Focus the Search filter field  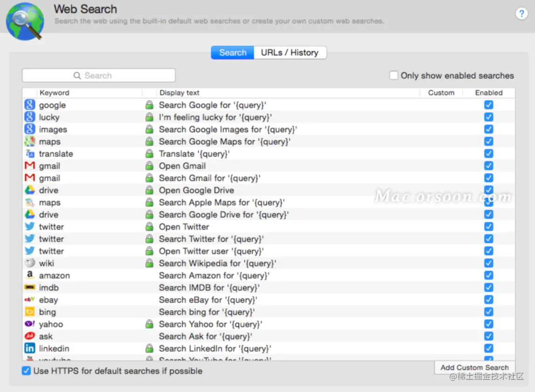pos(99,75)
